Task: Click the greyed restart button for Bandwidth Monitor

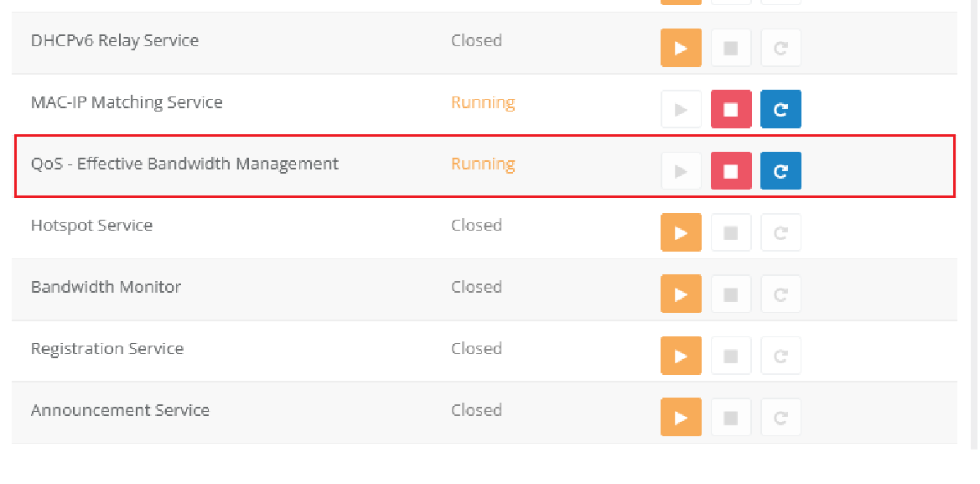Action: 780,294
